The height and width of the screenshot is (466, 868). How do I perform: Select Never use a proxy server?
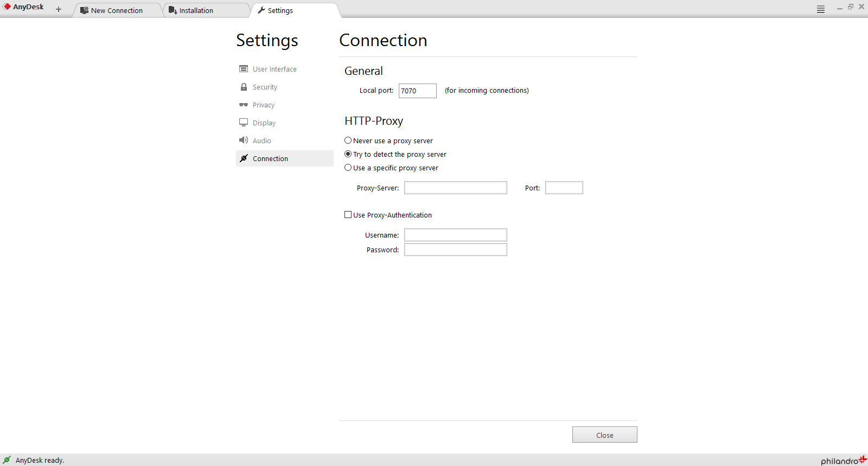click(x=348, y=141)
